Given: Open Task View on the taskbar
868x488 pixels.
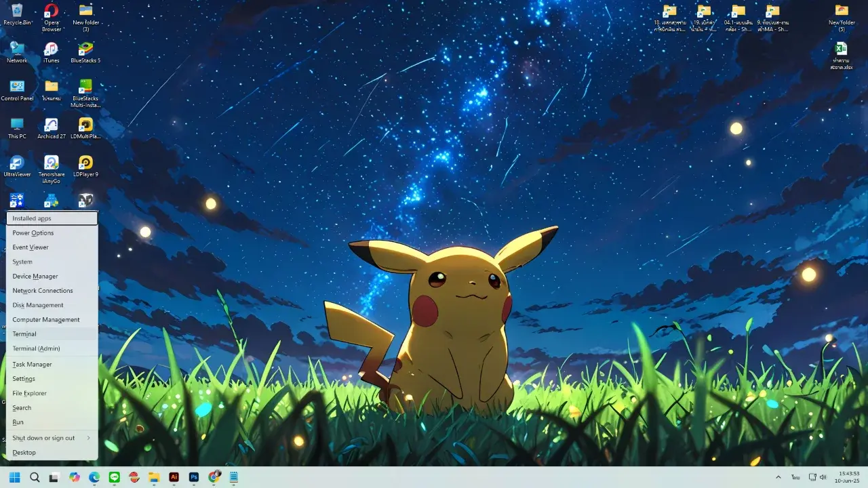Looking at the screenshot, I should [54, 477].
